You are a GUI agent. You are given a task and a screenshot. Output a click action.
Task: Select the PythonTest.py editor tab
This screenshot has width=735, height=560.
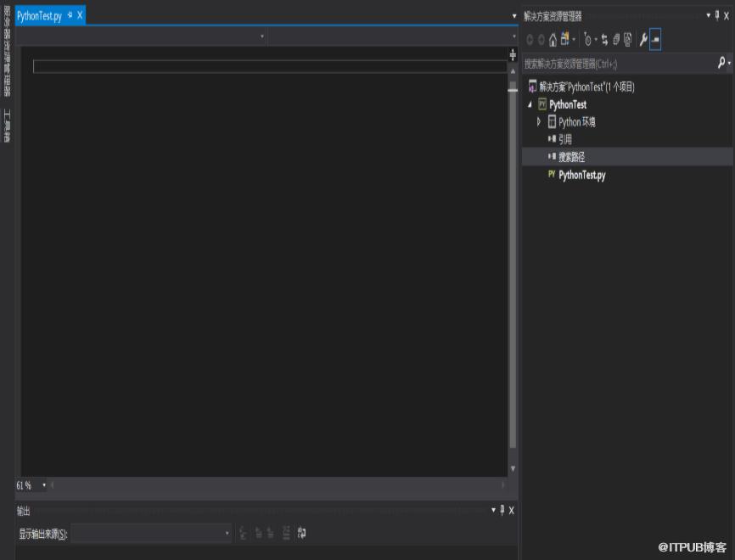point(39,16)
